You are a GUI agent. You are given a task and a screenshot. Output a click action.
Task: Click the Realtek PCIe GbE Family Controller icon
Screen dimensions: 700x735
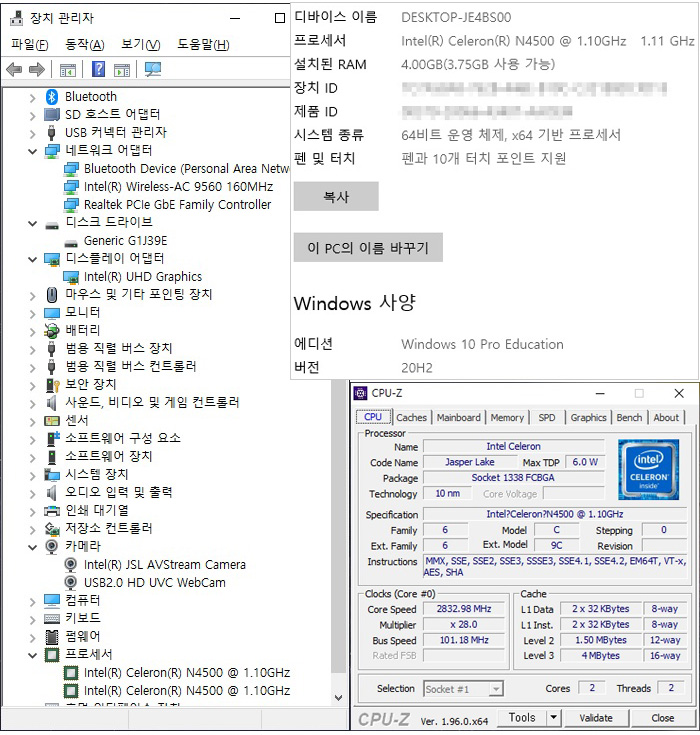tap(71, 204)
